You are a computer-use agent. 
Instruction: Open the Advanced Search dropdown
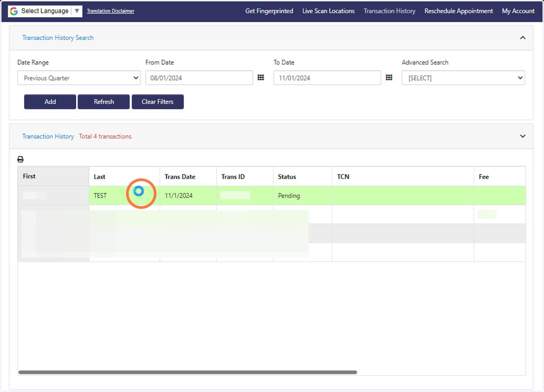tap(463, 78)
